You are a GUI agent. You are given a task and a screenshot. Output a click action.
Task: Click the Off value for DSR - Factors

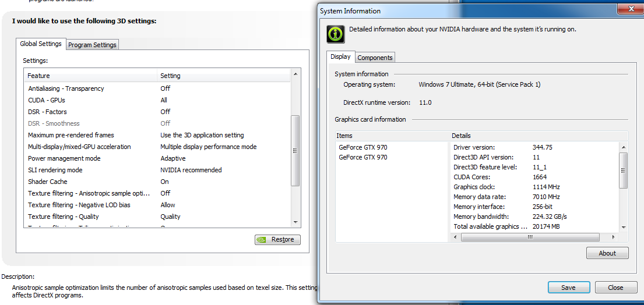[x=165, y=112]
